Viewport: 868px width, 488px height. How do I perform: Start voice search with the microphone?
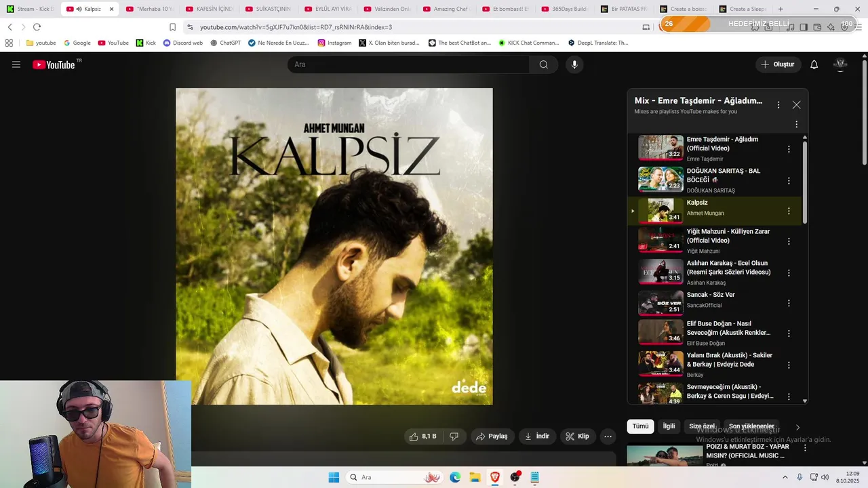(x=574, y=64)
